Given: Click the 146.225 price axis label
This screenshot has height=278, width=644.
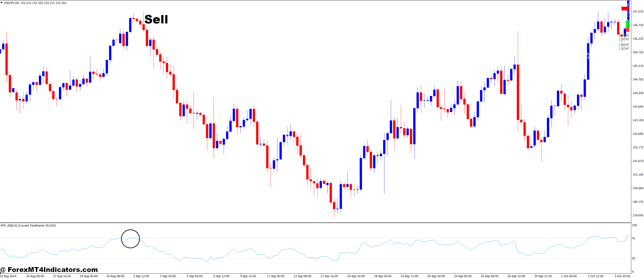Looking at the screenshot, I should (x=638, y=38).
